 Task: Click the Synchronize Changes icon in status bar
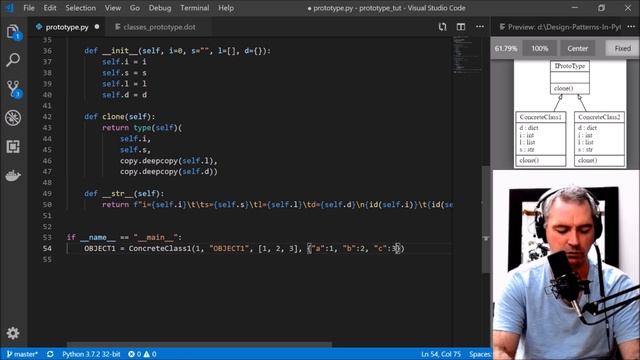(50, 354)
